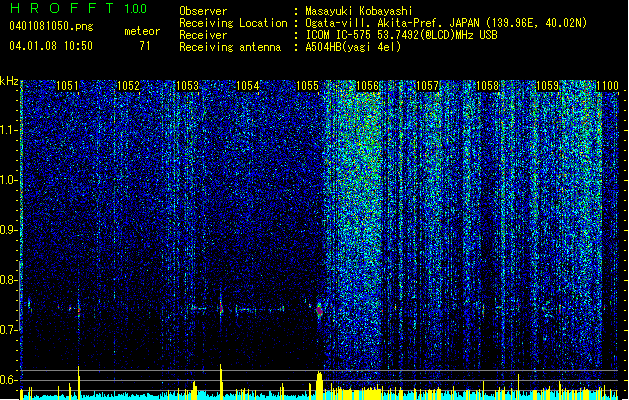Click the 1057 time marker
This screenshot has height=400, width=629.
click(x=428, y=86)
